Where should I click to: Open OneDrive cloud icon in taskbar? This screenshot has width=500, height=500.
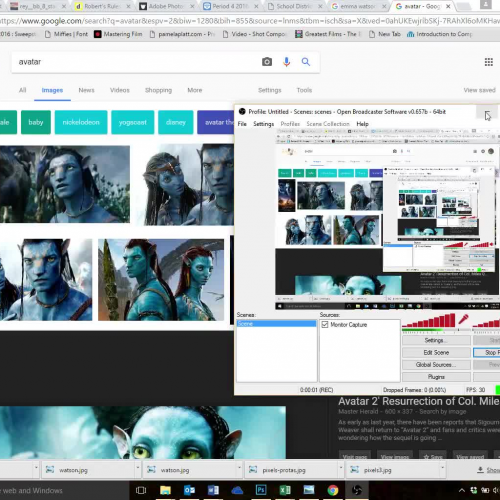pos(237,490)
